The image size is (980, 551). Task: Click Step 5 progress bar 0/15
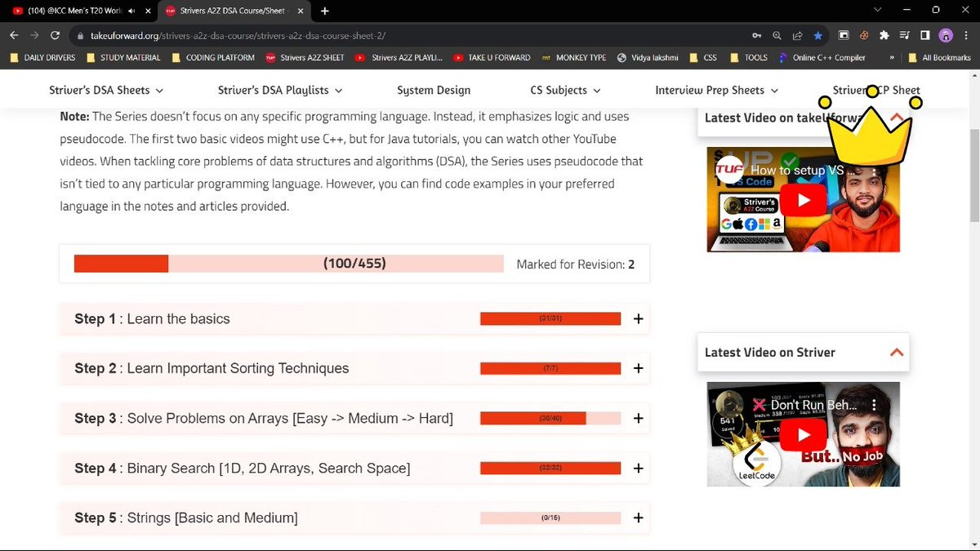[550, 518]
